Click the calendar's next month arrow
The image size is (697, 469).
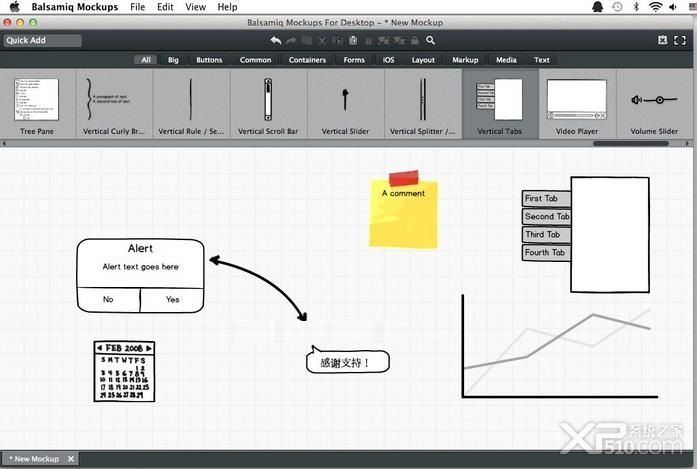pos(149,348)
